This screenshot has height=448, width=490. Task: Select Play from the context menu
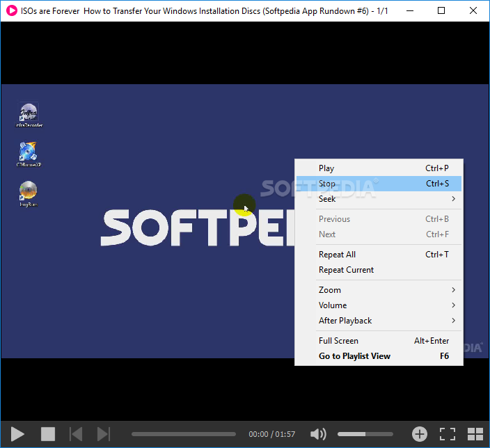tap(379, 168)
